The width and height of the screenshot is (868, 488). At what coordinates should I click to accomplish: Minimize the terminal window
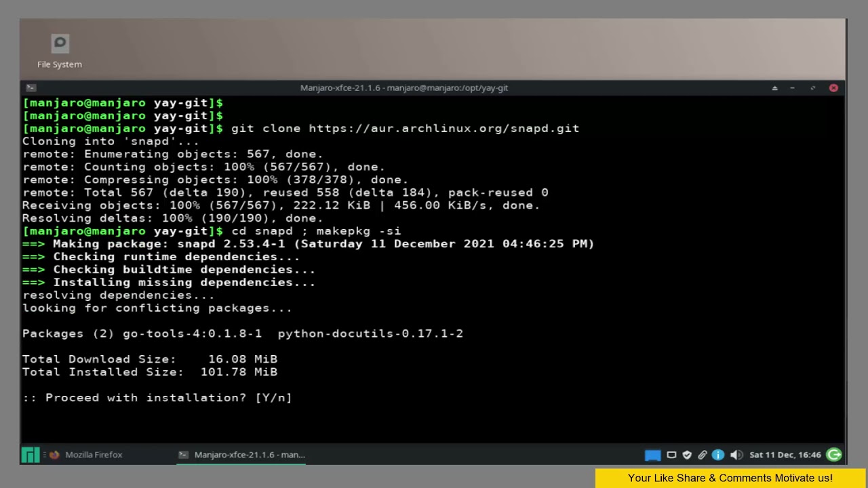[792, 88]
